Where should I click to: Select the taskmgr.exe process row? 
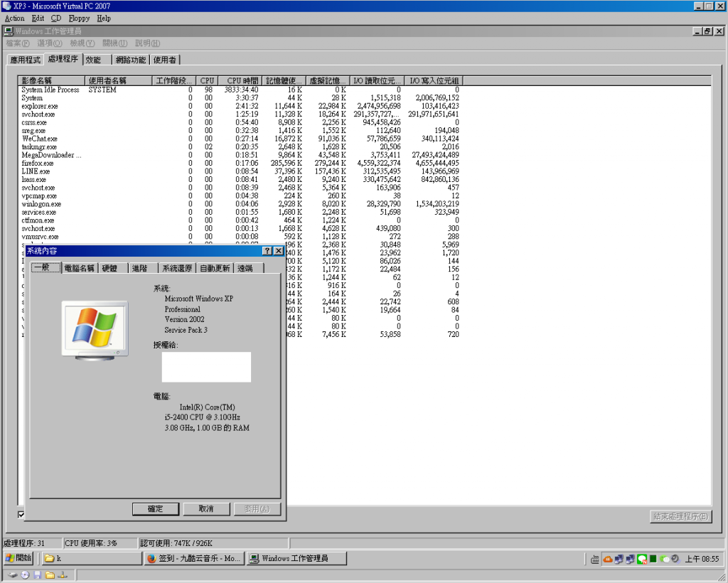240,146
